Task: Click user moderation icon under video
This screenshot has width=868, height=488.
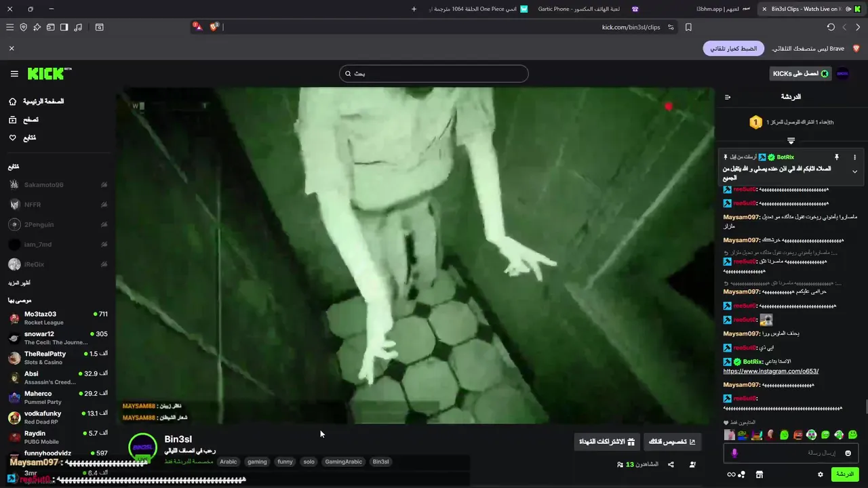Action: coord(692,464)
